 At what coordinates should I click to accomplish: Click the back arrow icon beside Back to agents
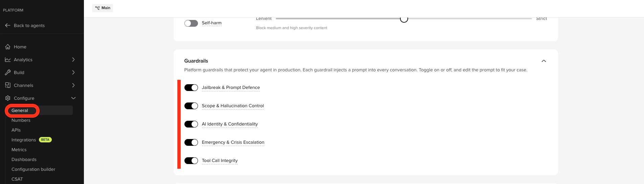pos(8,25)
